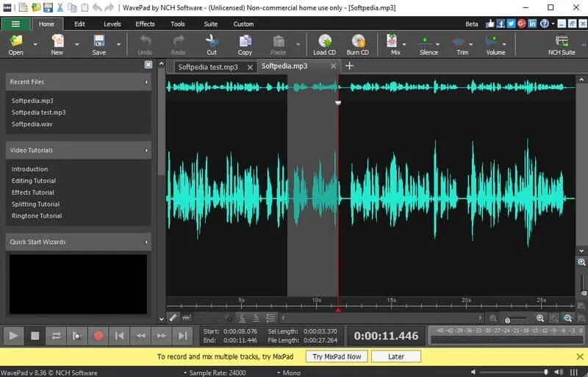Toggle the loop playback button
The height and width of the screenshot is (377, 588).
(x=56, y=336)
